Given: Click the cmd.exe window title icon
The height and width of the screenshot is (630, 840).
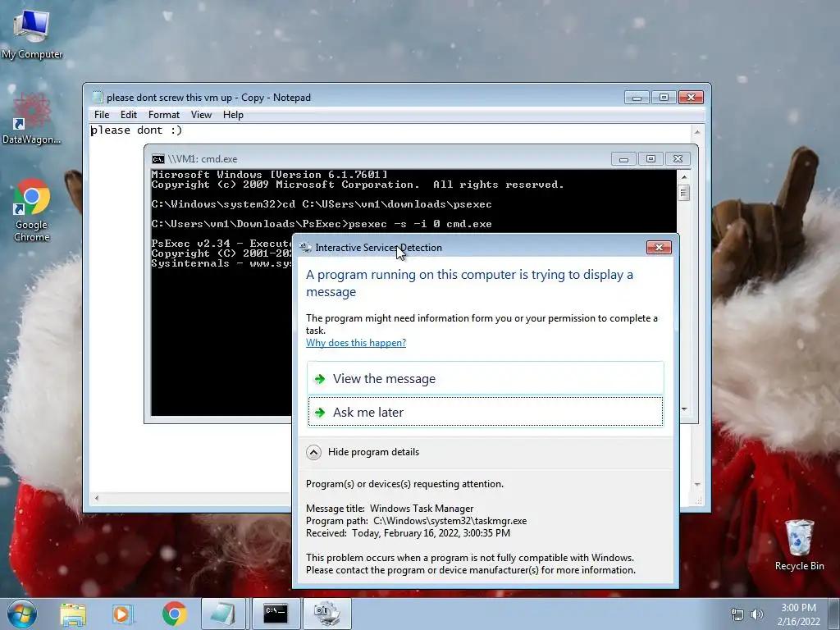Looking at the screenshot, I should 158,159.
